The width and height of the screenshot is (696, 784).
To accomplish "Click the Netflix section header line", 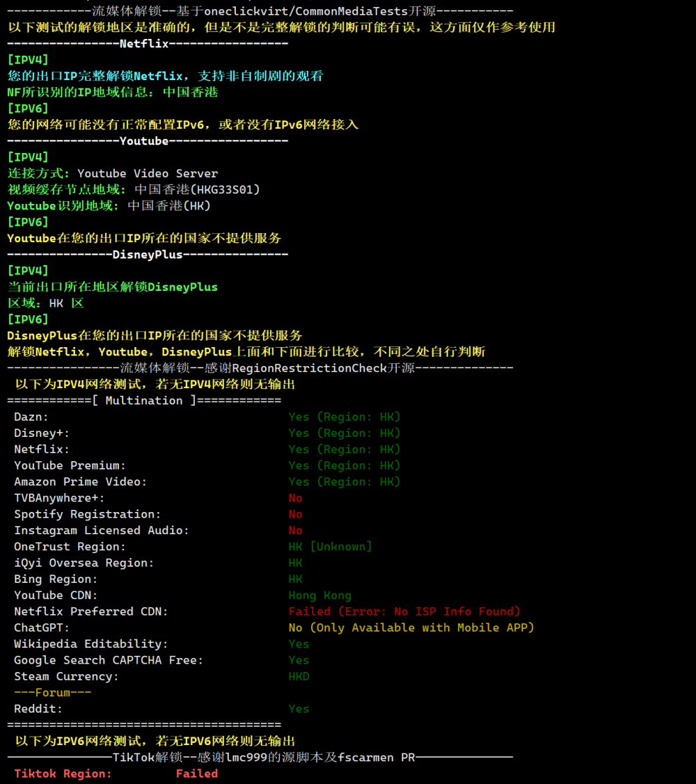I will tap(147, 43).
